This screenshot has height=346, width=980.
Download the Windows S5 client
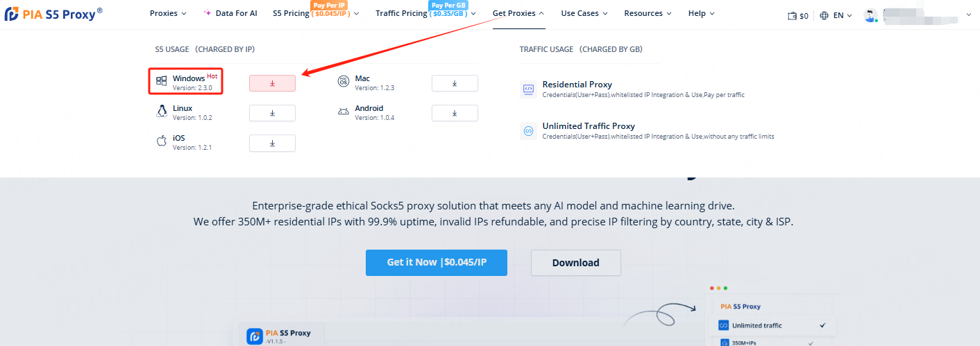272,83
